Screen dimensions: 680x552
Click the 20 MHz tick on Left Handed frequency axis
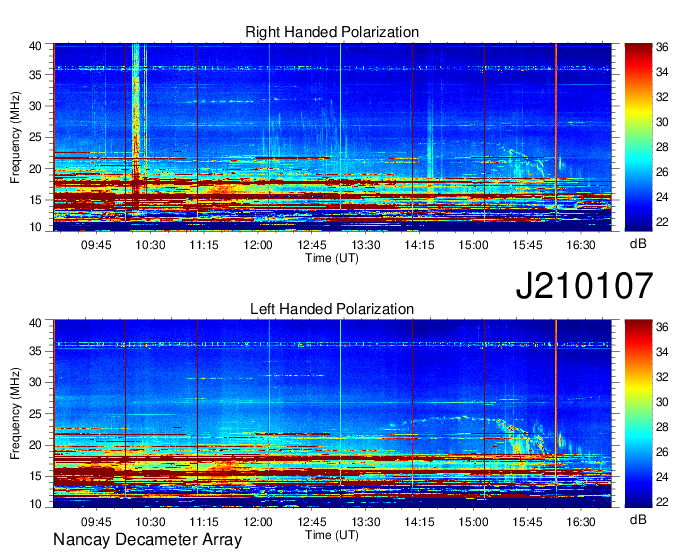click(35, 445)
